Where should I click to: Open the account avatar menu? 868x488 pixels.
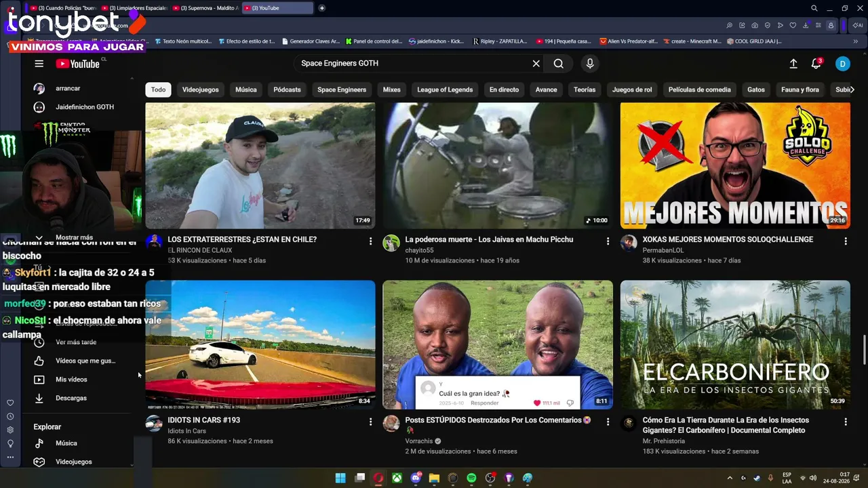[x=842, y=64]
